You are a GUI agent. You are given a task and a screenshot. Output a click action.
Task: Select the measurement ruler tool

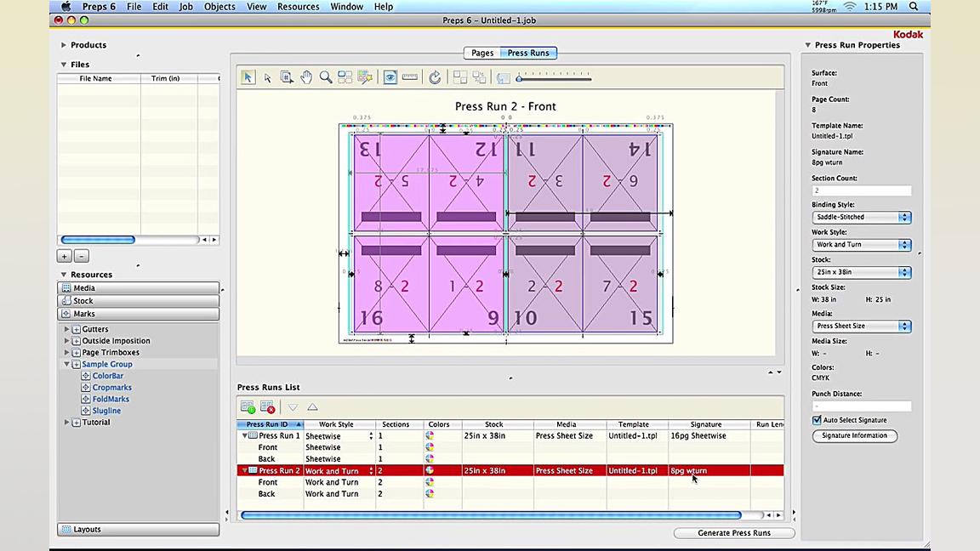point(409,77)
